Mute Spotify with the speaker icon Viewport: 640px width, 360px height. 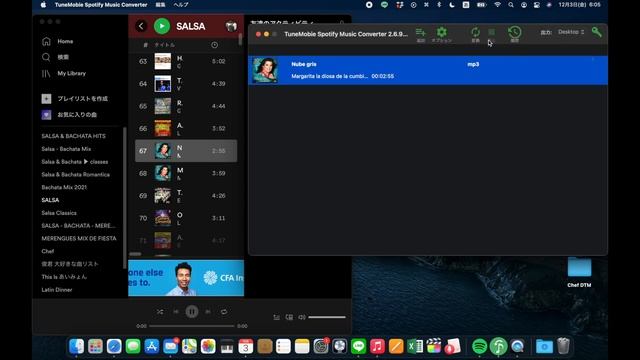point(302,317)
